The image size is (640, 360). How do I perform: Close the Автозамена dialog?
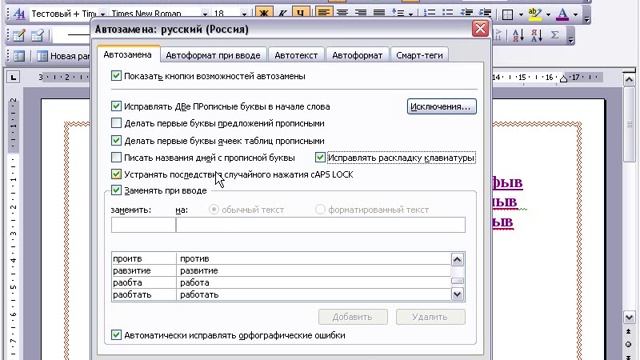480,29
